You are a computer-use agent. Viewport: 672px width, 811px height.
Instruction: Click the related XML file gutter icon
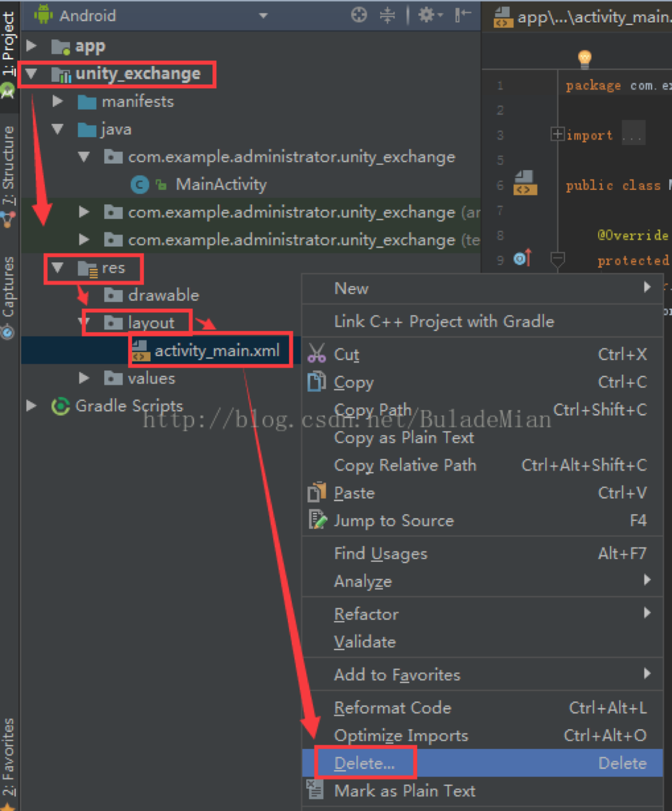click(525, 183)
